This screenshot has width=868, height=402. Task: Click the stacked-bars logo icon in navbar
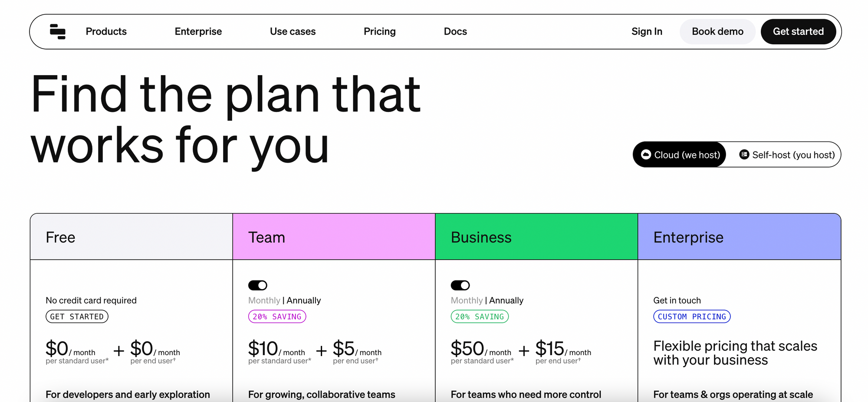(58, 32)
